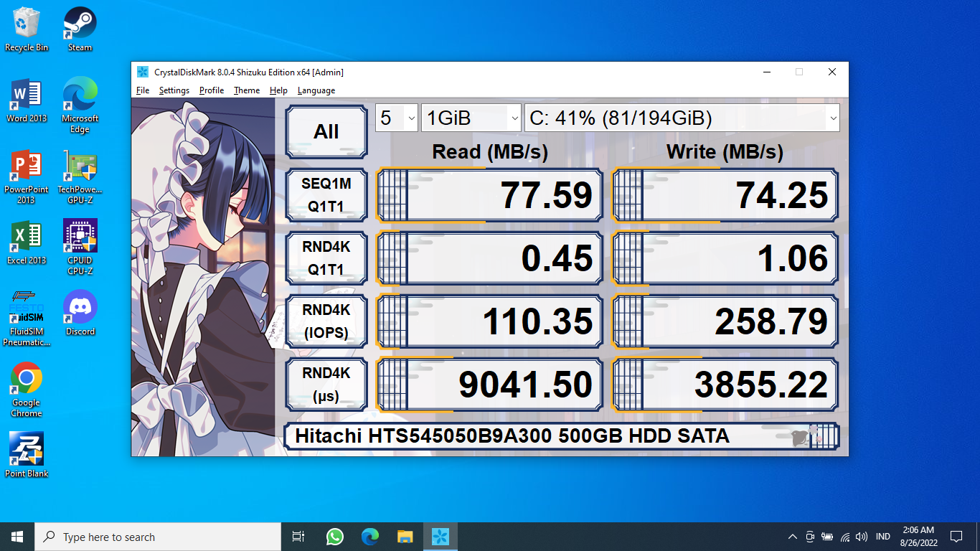
Task: Start the RND4K Q1T1 test
Action: click(x=326, y=258)
